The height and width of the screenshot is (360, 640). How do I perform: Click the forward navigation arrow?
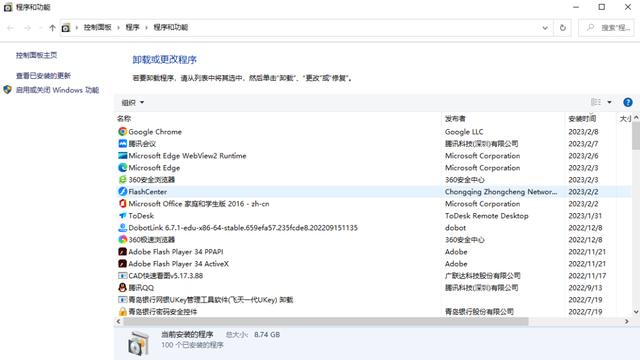(x=27, y=28)
